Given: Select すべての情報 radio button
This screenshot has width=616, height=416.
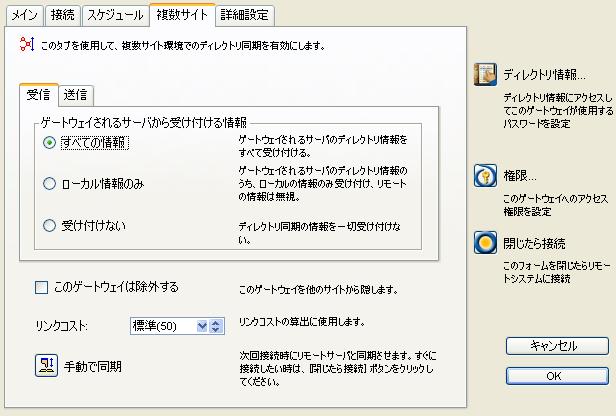Looking at the screenshot, I should [x=49, y=142].
